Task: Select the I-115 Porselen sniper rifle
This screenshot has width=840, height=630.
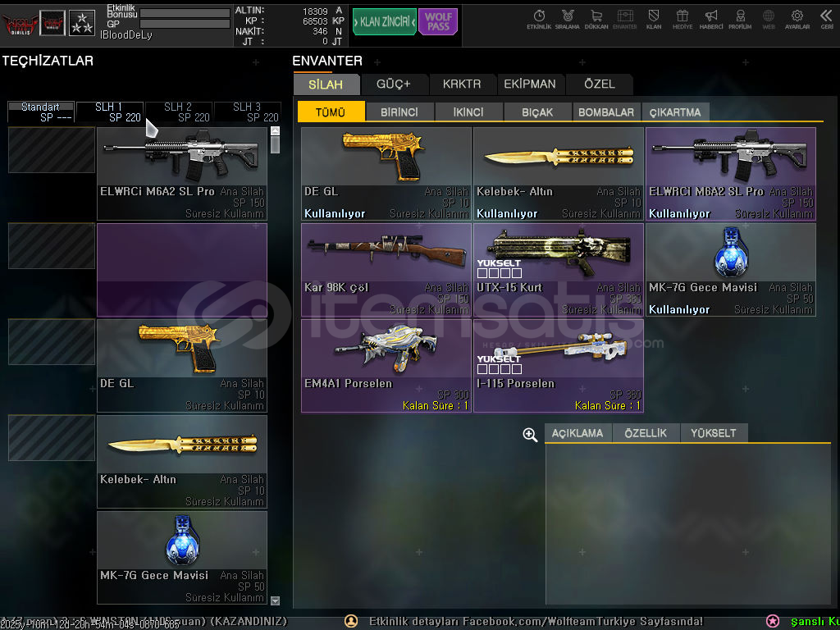Action: tap(558, 366)
